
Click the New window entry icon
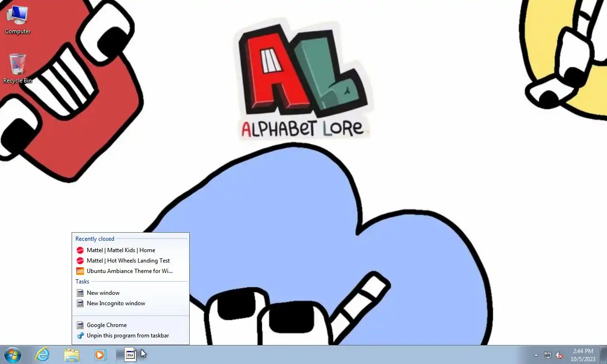pyautogui.click(x=80, y=293)
